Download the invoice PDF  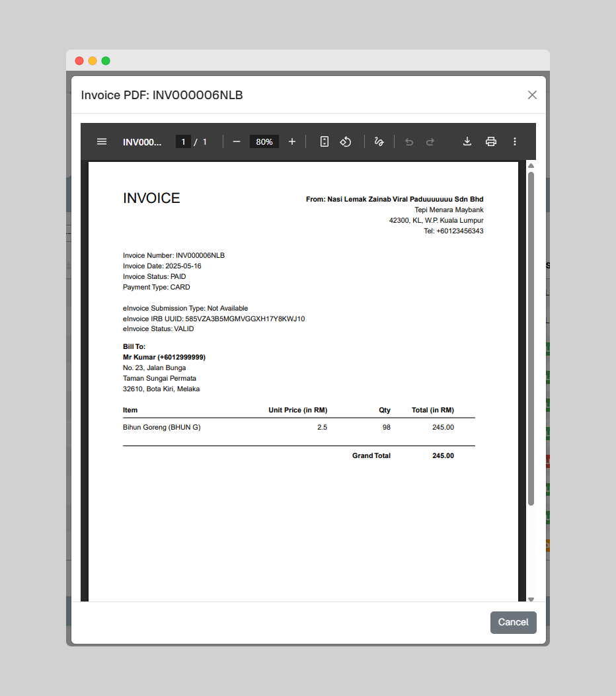click(x=467, y=141)
